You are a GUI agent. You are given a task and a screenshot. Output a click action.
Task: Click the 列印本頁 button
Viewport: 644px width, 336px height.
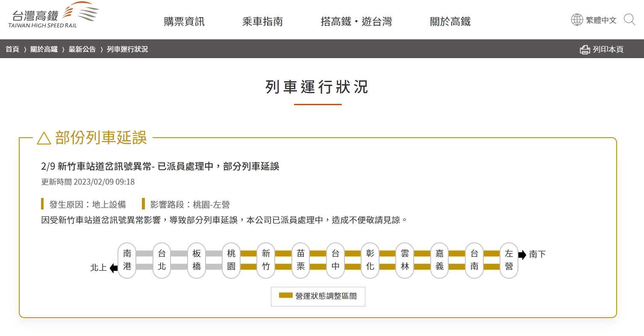601,50
